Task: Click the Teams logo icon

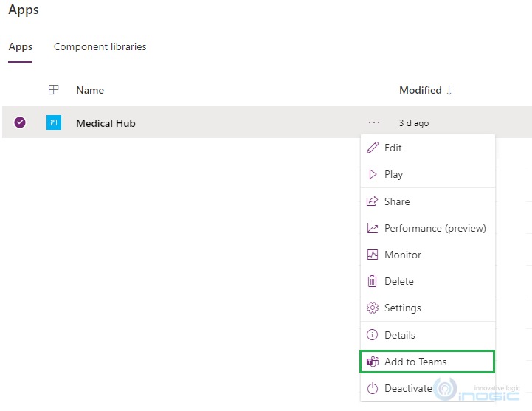Action: [x=372, y=362]
